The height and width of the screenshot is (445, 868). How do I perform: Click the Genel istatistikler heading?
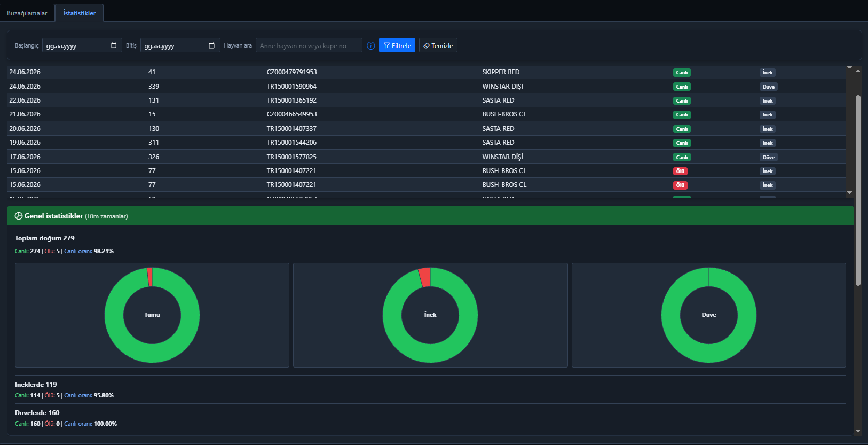tap(53, 216)
